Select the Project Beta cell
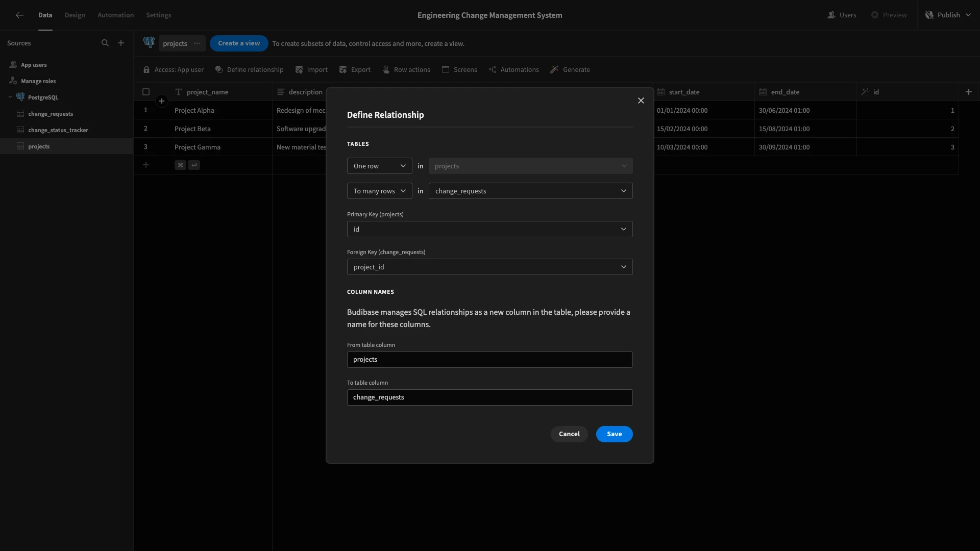 [221, 129]
